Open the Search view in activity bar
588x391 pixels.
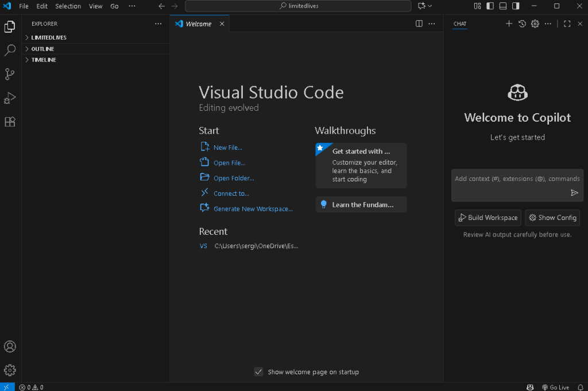pos(10,51)
